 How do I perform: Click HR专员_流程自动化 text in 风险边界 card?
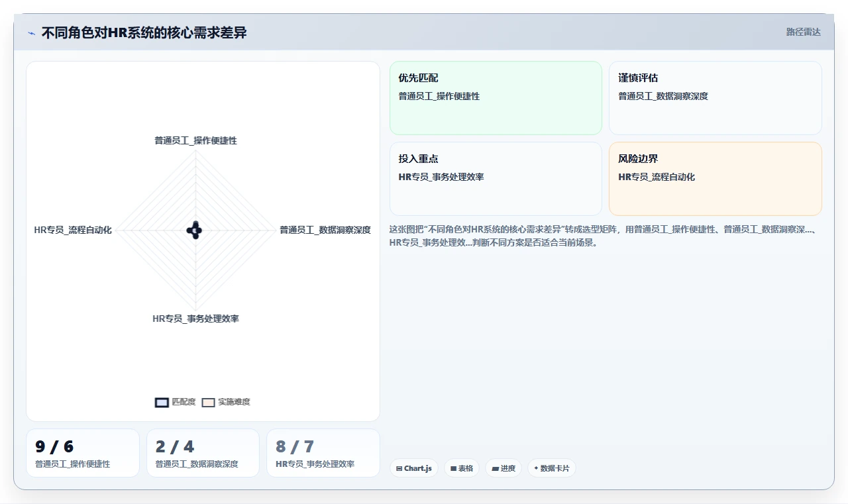pos(657,177)
